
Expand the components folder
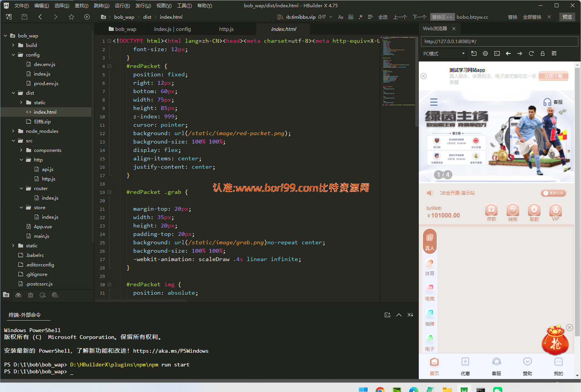tap(21, 150)
